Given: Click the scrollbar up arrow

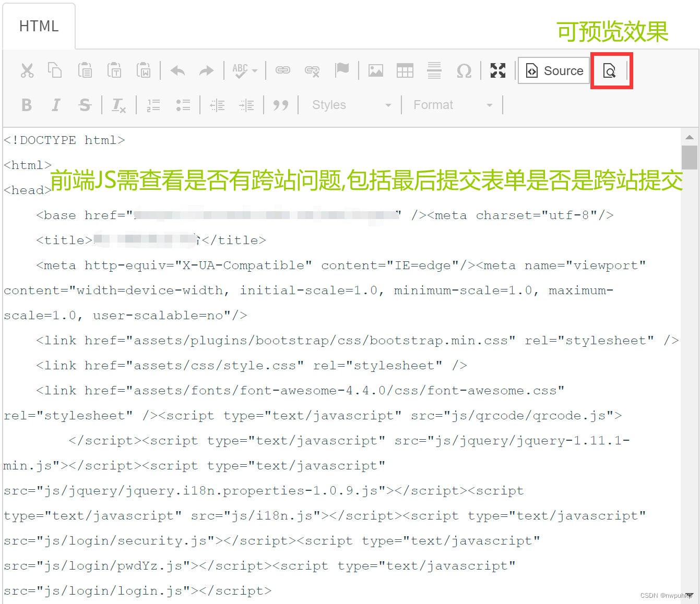Looking at the screenshot, I should [689, 137].
